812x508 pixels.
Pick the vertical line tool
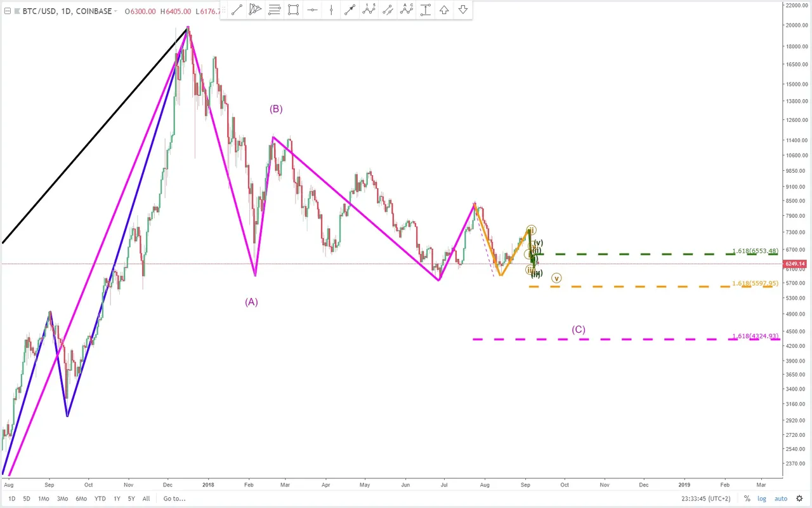(x=331, y=10)
